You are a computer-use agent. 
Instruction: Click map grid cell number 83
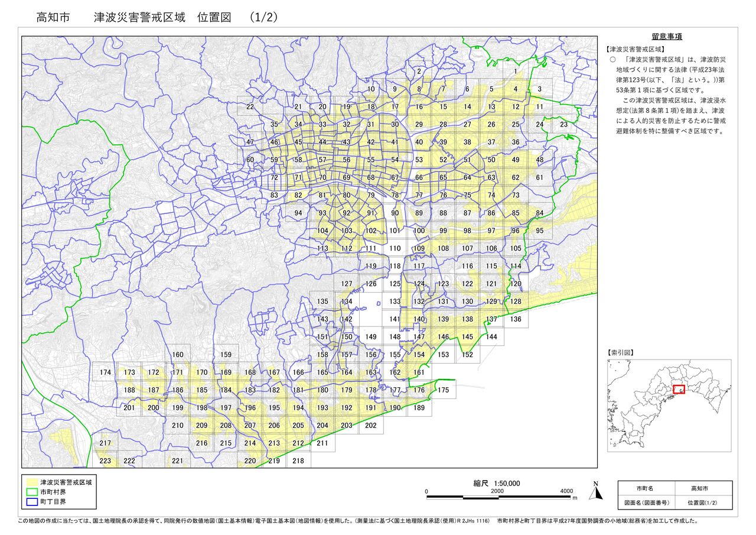pos(274,196)
